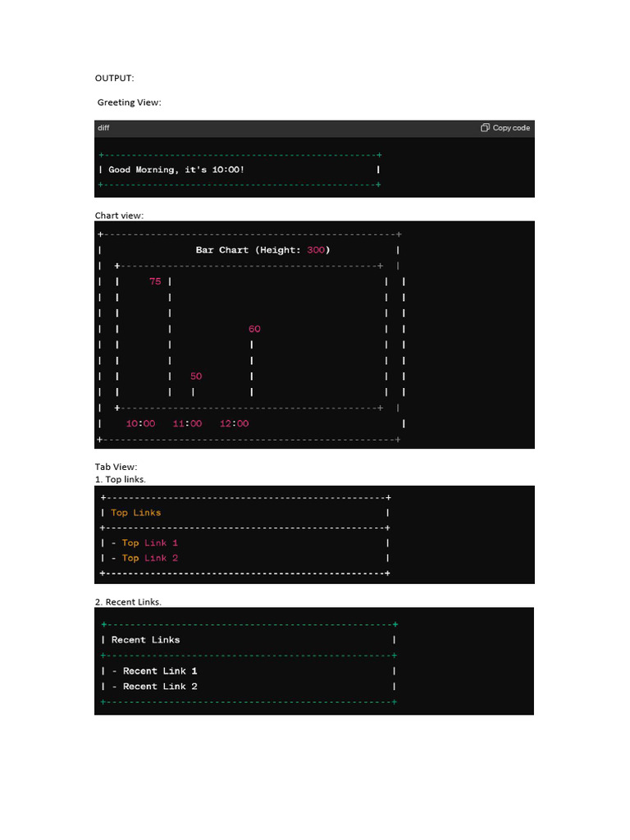Click the 'Recent Links' header in code block
This screenshot has width=630, height=840.
point(146,640)
